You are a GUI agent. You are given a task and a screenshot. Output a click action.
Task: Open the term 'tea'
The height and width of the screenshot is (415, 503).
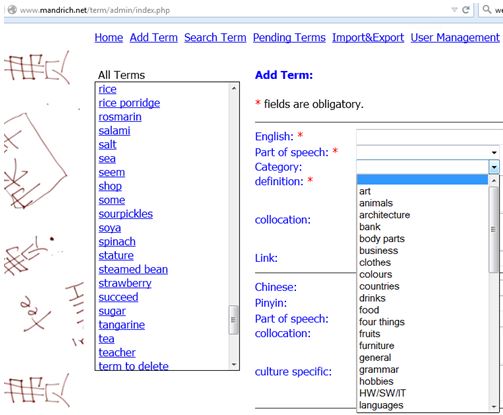coord(106,339)
